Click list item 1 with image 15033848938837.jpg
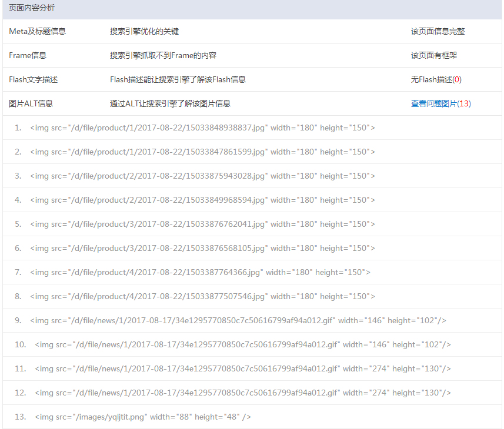The image size is (504, 429). [202, 128]
